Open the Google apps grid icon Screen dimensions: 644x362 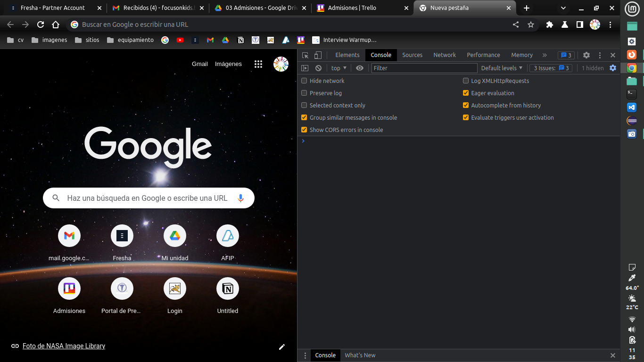tap(258, 64)
